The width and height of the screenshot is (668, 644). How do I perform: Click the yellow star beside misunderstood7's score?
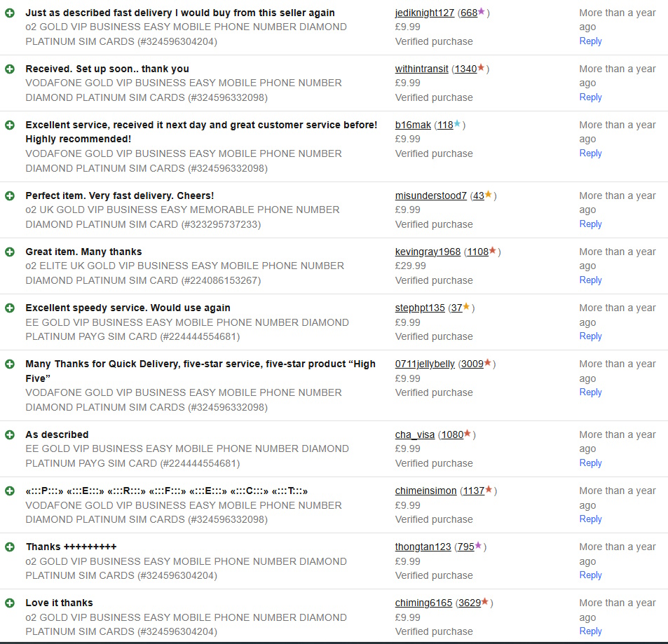coord(489,195)
